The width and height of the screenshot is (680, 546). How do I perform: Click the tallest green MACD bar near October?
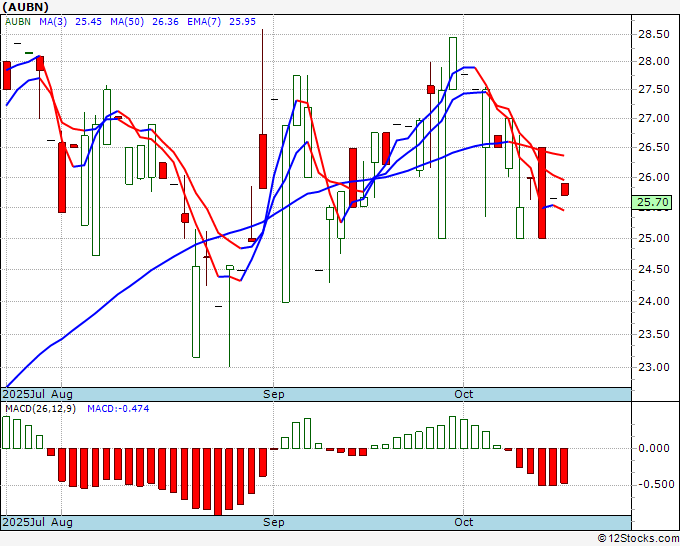453,432
